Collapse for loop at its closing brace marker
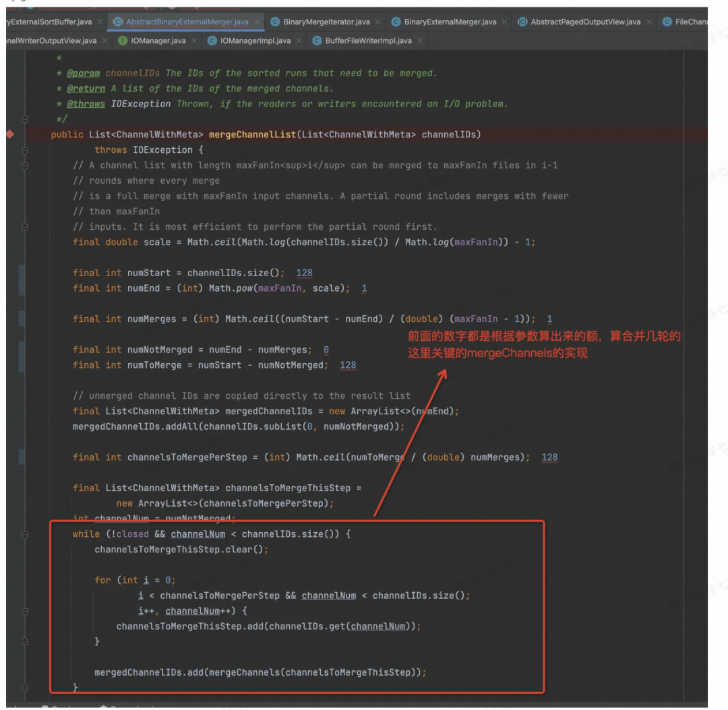728x710 pixels. coord(25,642)
